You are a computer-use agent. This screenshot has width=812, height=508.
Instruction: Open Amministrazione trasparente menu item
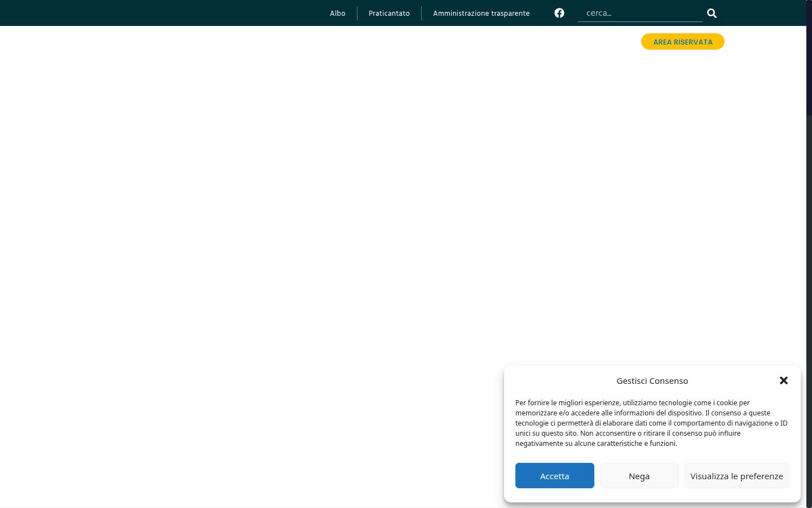coord(481,13)
